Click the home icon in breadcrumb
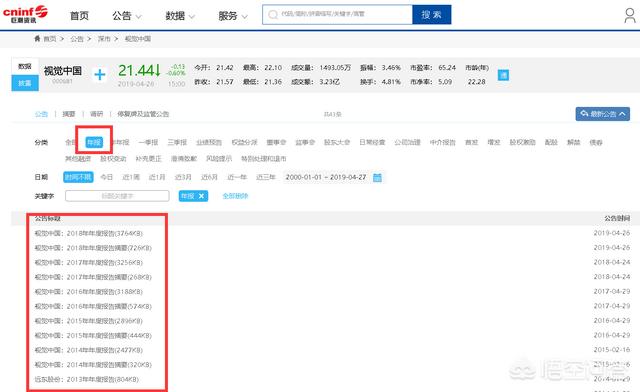 pyautogui.click(x=37, y=38)
